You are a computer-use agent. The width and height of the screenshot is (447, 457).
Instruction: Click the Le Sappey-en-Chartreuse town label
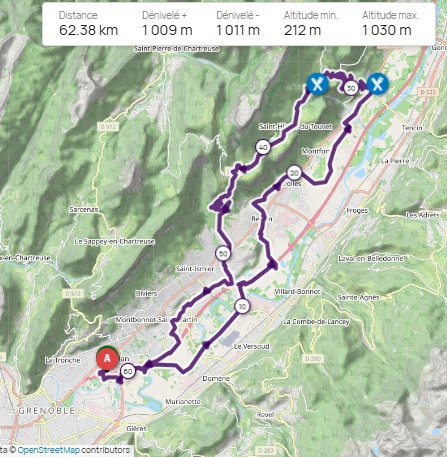point(114,241)
